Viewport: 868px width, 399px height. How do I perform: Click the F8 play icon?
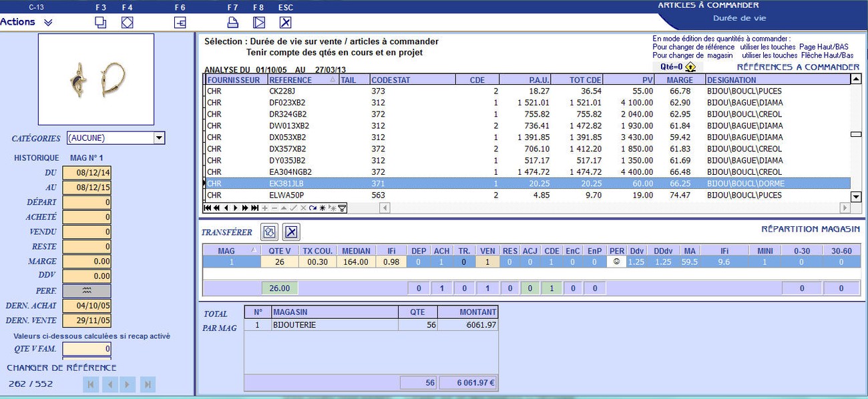tap(259, 22)
